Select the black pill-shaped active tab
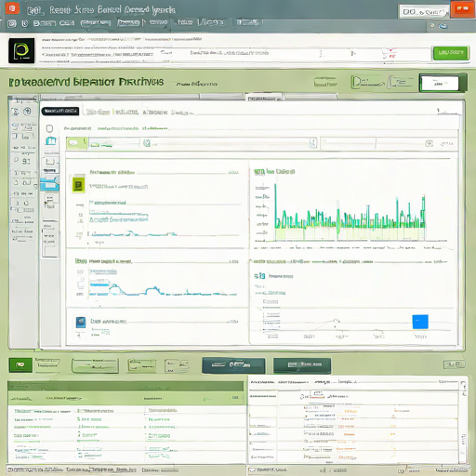The height and width of the screenshot is (476, 476). pyautogui.click(x=60, y=111)
